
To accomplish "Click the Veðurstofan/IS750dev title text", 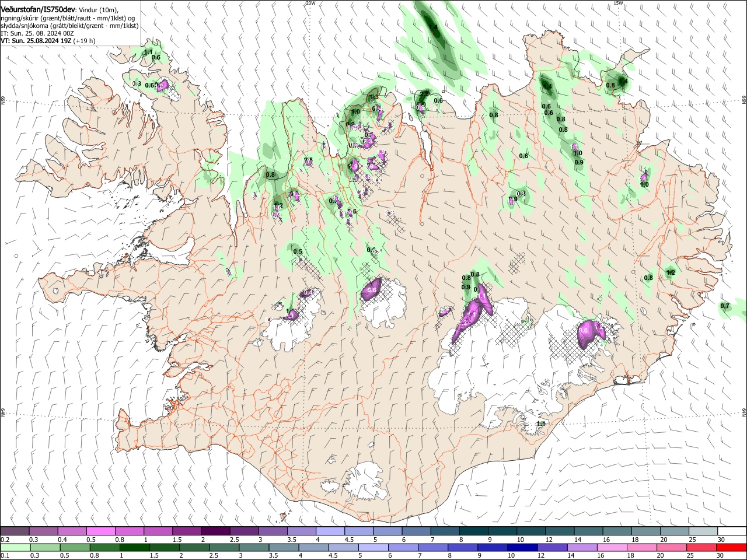I will [x=38, y=9].
